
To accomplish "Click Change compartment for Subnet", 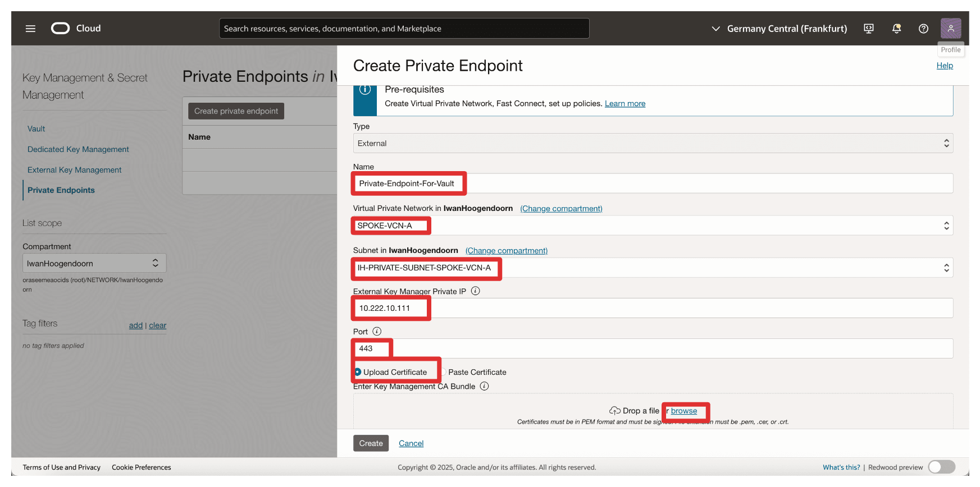I will click(507, 251).
